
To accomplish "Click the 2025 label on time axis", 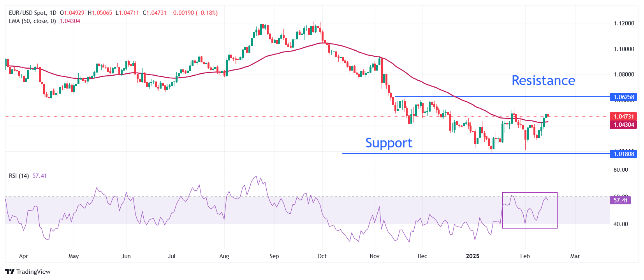I will [473, 256].
